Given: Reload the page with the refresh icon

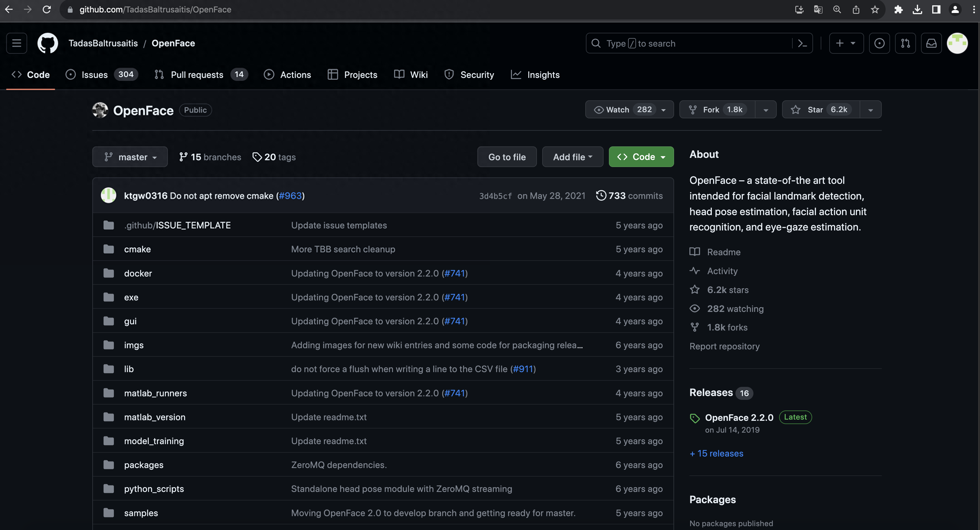Looking at the screenshot, I should coord(46,9).
